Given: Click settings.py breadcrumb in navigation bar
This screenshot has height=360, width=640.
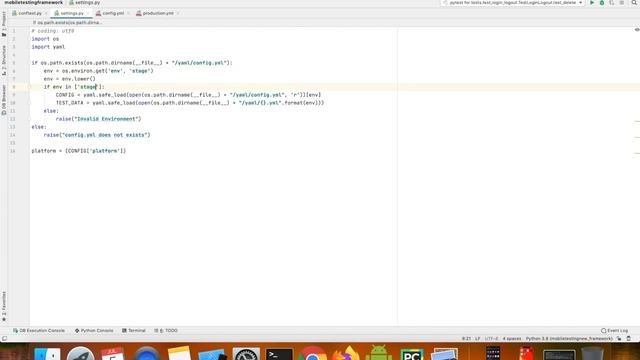Looking at the screenshot, I should [x=84, y=2].
